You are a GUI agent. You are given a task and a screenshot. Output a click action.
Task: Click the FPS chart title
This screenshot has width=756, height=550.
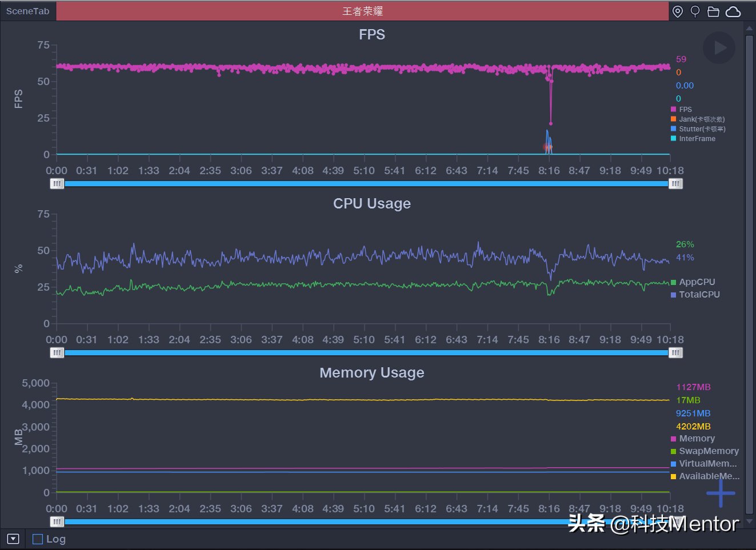[372, 34]
